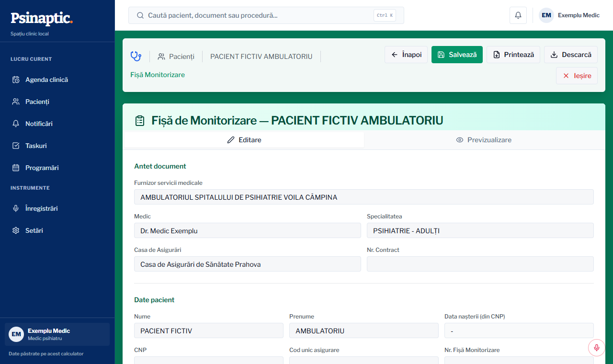Click the Ctrl K shortcut badge

click(385, 15)
